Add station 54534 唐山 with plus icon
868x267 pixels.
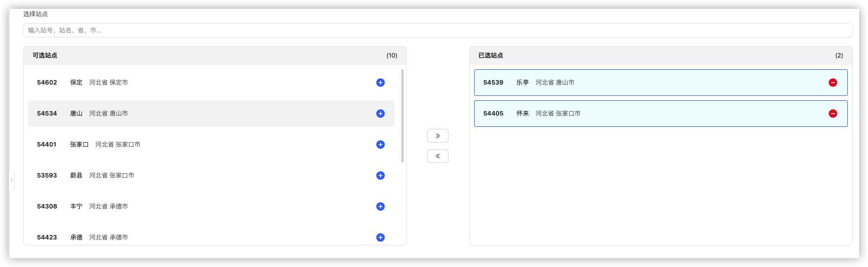point(380,114)
